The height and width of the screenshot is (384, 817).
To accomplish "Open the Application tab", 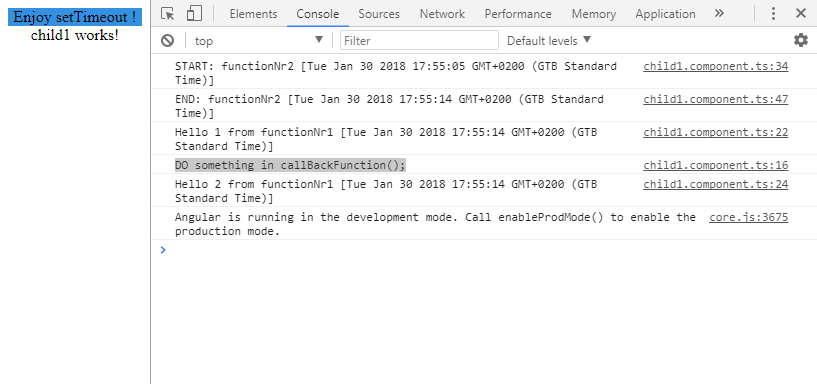I will tap(665, 14).
